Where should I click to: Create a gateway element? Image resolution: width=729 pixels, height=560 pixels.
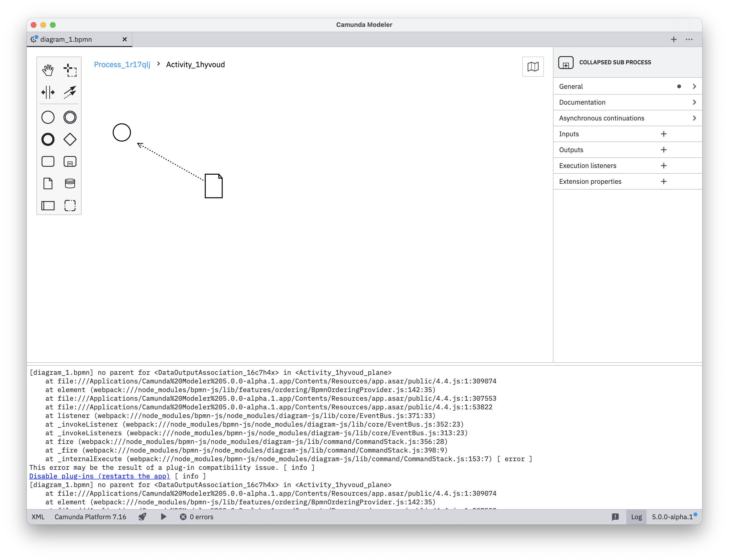(x=70, y=139)
